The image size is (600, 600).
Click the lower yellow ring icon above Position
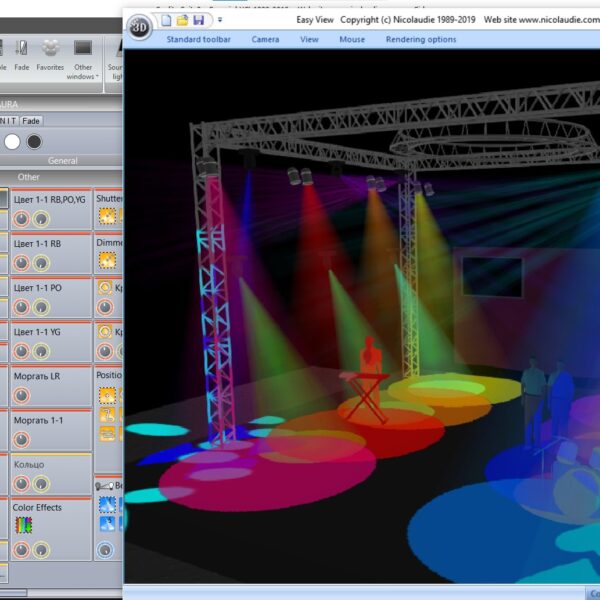pos(105,332)
